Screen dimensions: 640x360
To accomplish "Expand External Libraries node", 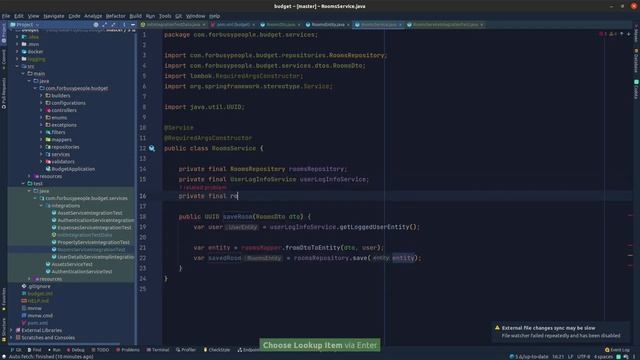I will (x=11, y=330).
